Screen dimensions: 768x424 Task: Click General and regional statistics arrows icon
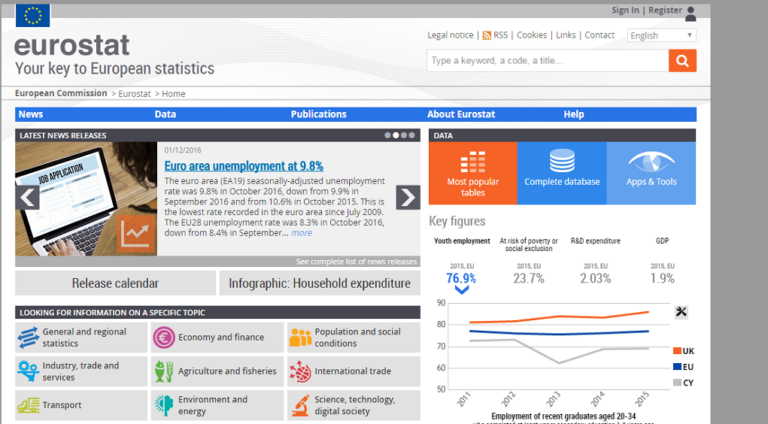(28, 338)
